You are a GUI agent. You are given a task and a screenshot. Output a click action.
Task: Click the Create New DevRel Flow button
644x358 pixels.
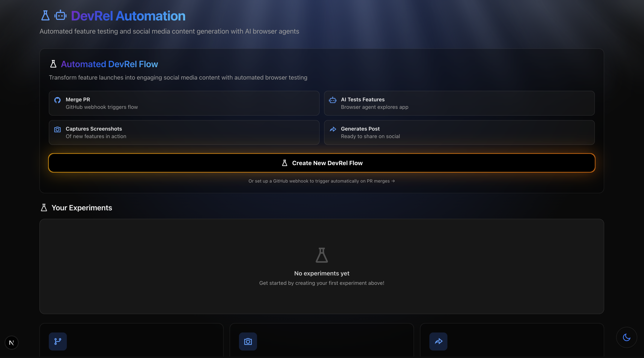pos(321,163)
